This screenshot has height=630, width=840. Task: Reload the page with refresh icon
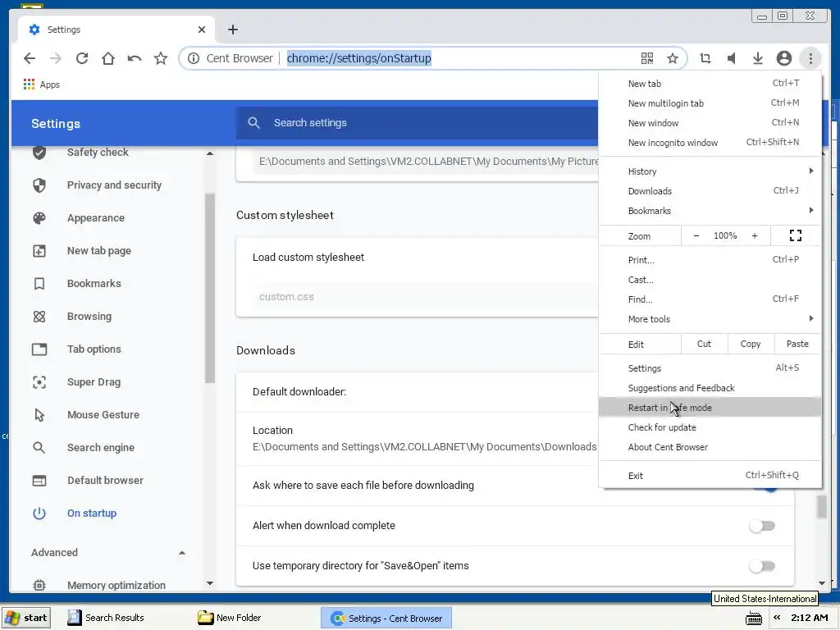pos(81,58)
